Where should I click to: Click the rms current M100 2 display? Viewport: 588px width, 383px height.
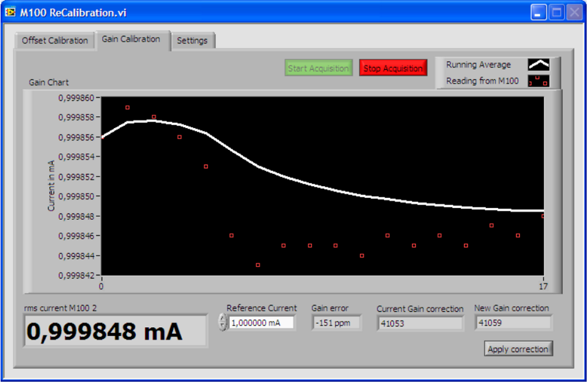(115, 330)
